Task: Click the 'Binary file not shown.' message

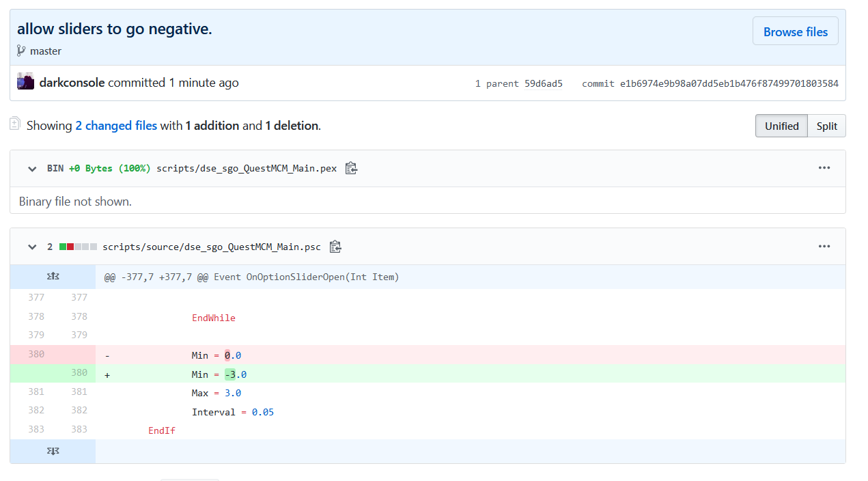Action: click(75, 202)
